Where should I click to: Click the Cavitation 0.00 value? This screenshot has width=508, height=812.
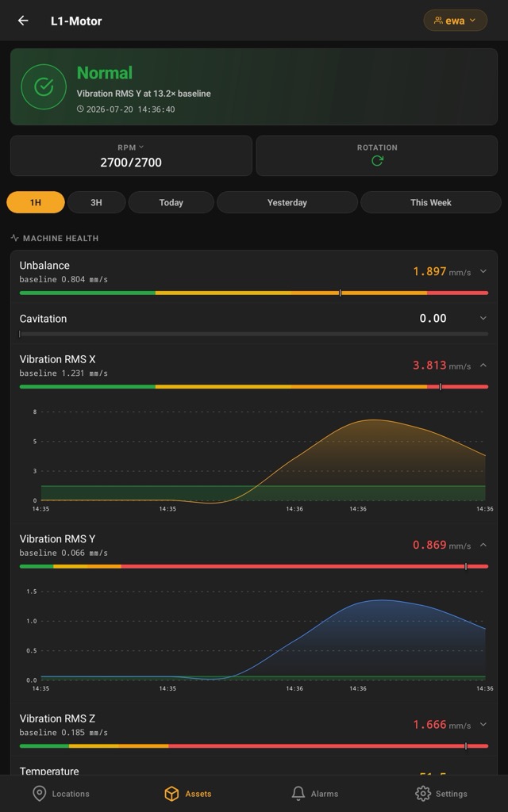[433, 318]
